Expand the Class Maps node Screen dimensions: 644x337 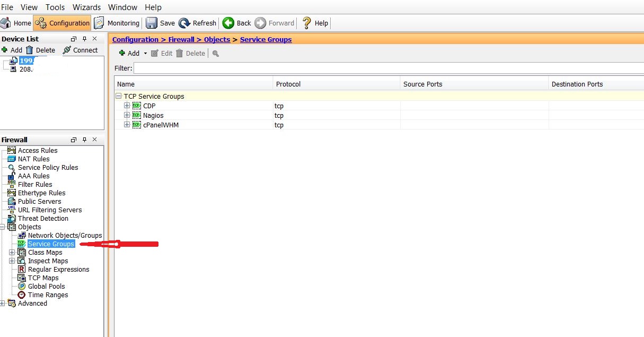click(12, 252)
